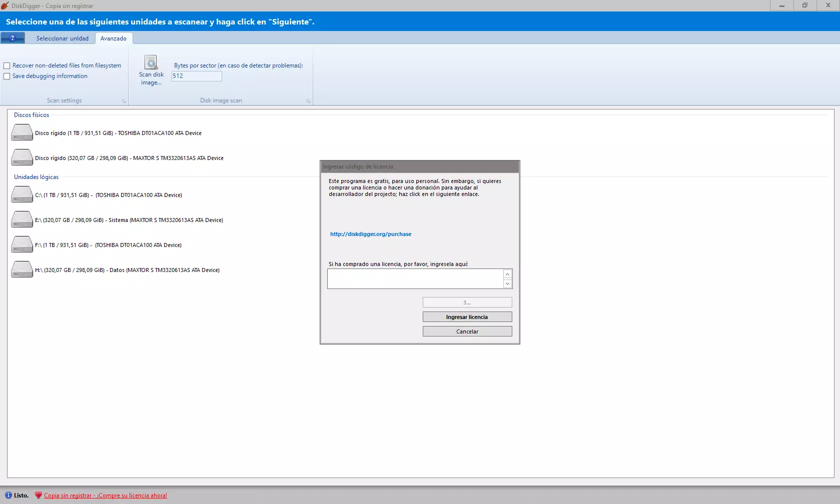Click the Cancelar button in license dialog

[x=467, y=331]
